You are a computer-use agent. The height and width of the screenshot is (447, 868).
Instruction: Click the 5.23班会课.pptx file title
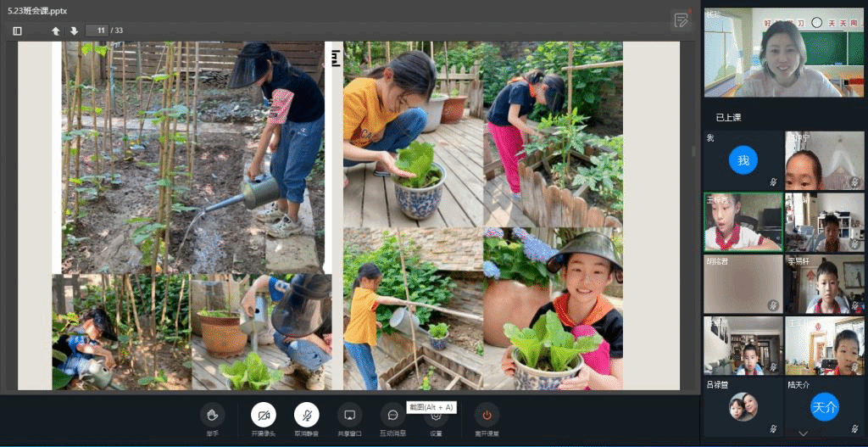(37, 11)
